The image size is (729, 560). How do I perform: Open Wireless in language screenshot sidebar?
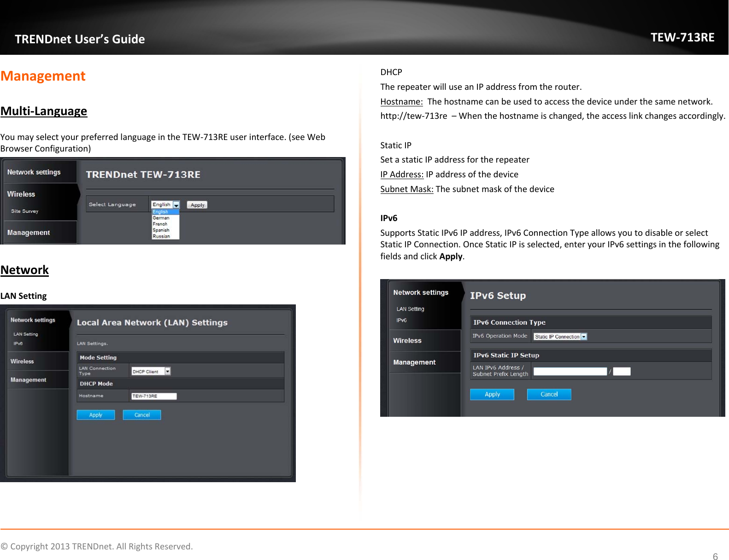tap(21, 194)
